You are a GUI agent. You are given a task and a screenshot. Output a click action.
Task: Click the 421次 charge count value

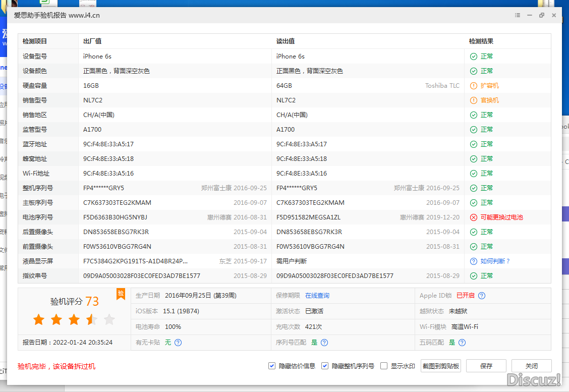coord(314,327)
